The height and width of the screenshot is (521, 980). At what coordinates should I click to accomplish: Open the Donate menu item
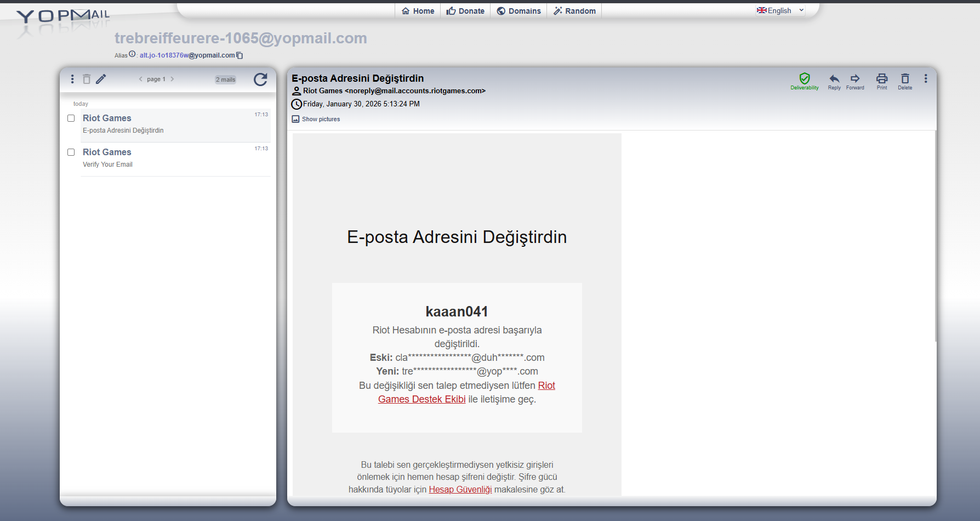tap(465, 11)
